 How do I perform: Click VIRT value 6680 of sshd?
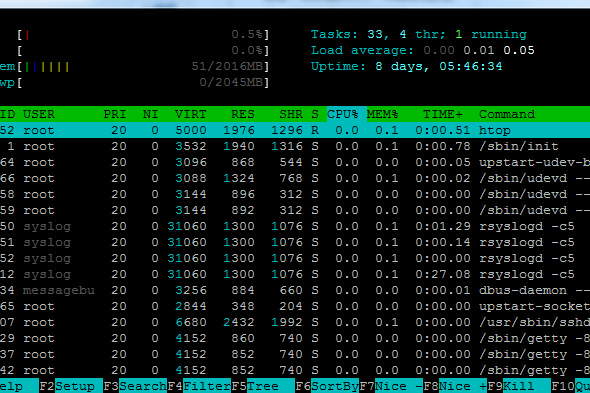tap(191, 322)
